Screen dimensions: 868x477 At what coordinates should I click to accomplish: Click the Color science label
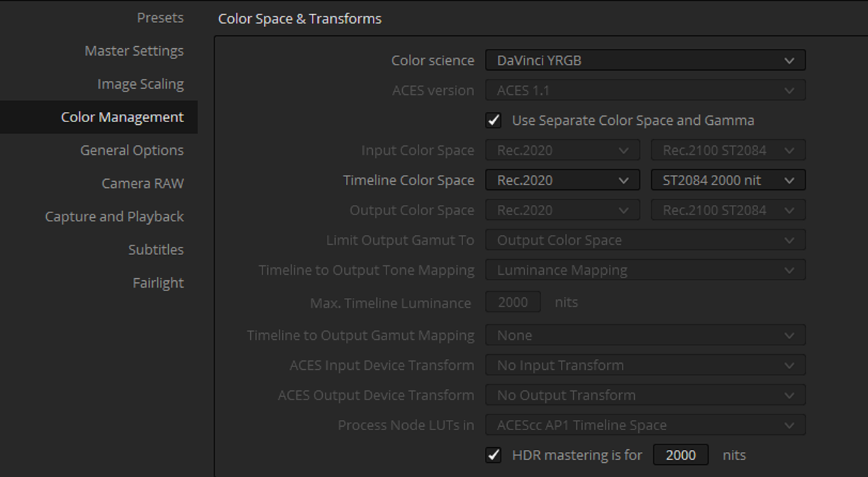tap(433, 60)
